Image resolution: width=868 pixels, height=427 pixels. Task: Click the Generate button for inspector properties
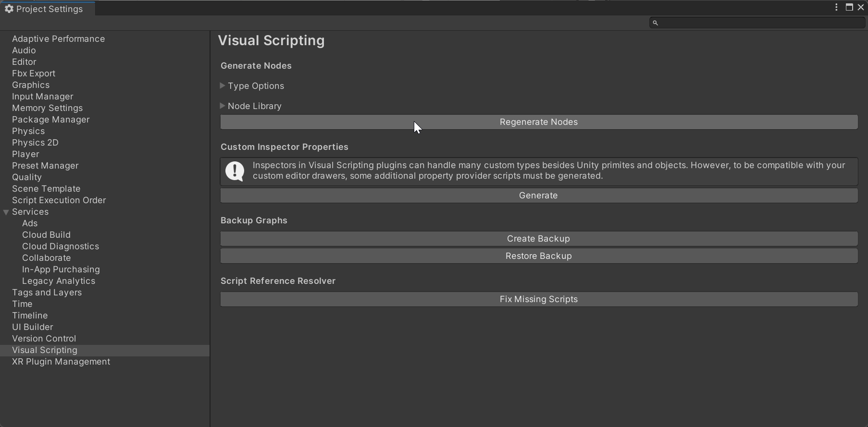538,195
